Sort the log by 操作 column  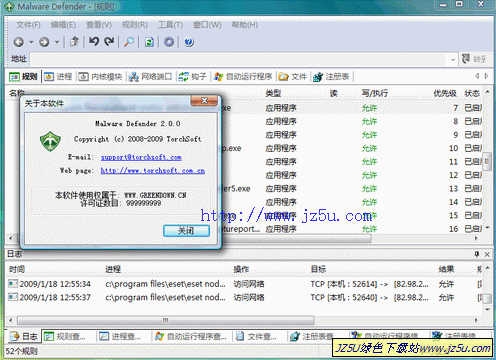coord(241,269)
